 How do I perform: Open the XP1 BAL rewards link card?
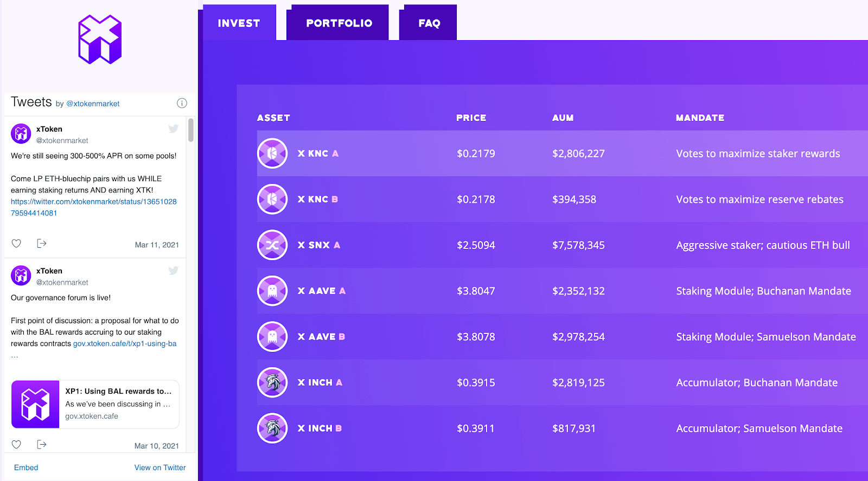[x=95, y=404]
